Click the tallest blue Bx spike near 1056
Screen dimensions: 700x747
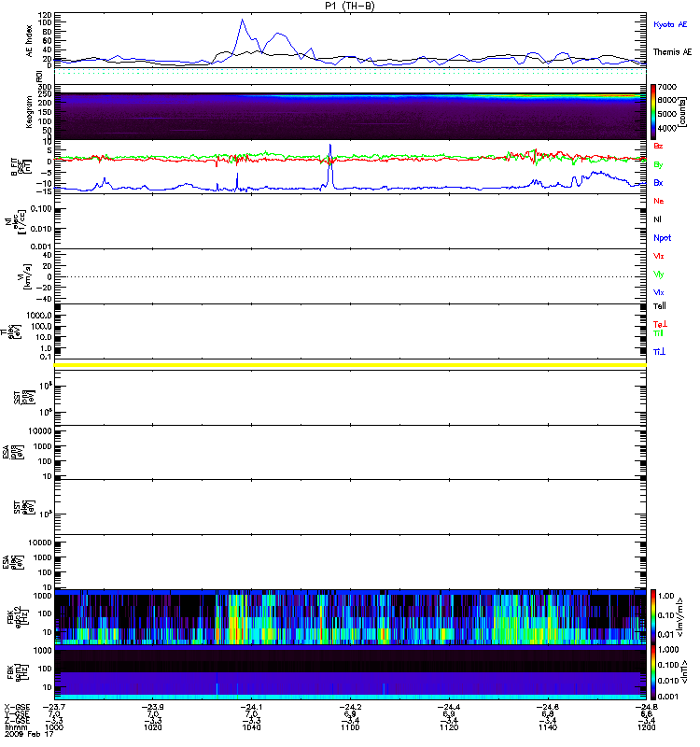click(330, 146)
